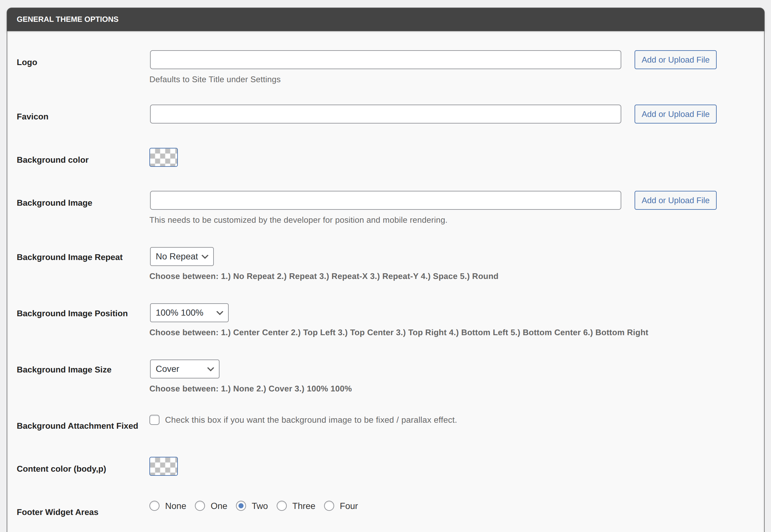Click Add or Upload File for Logo
This screenshot has height=532, width=771.
pyautogui.click(x=675, y=60)
